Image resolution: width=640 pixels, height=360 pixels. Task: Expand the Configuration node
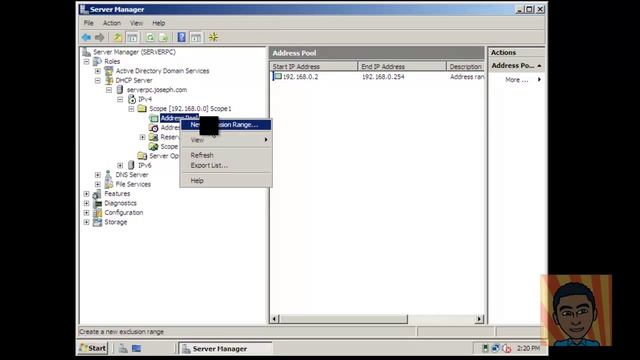[x=87, y=213]
